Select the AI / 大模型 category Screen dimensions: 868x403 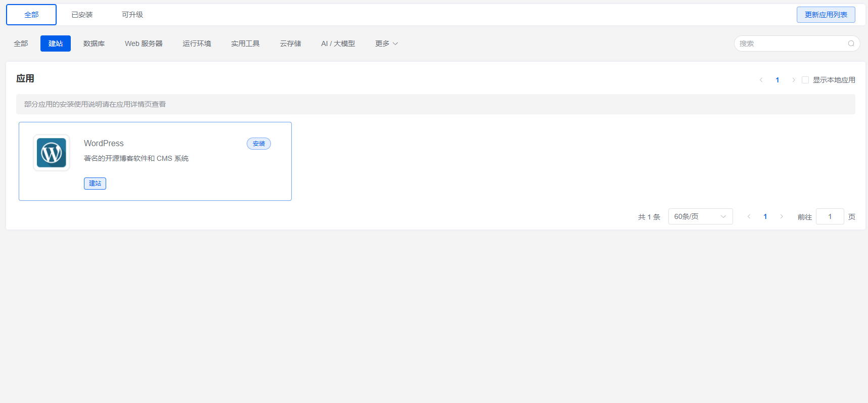[338, 43]
